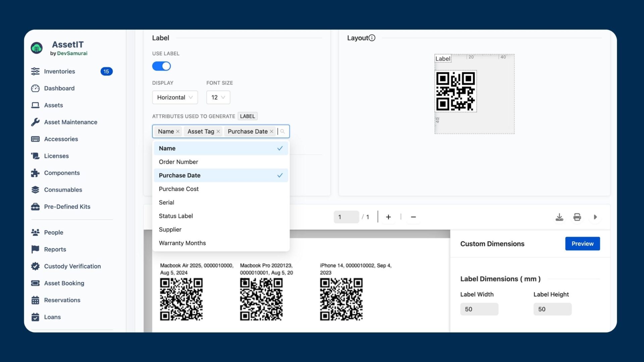
Task: Click the Label box in layout canvas
Action: pos(443,59)
